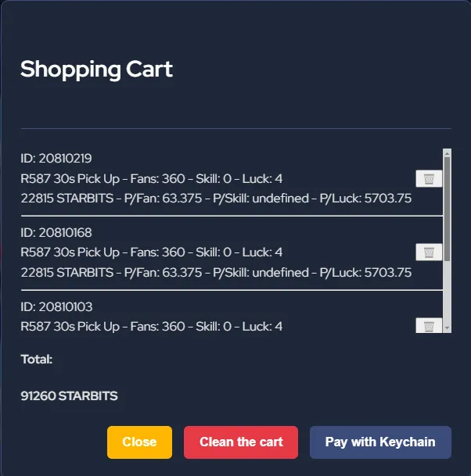
Task: Click the 91260 STARBITS total amount
Action: point(69,396)
